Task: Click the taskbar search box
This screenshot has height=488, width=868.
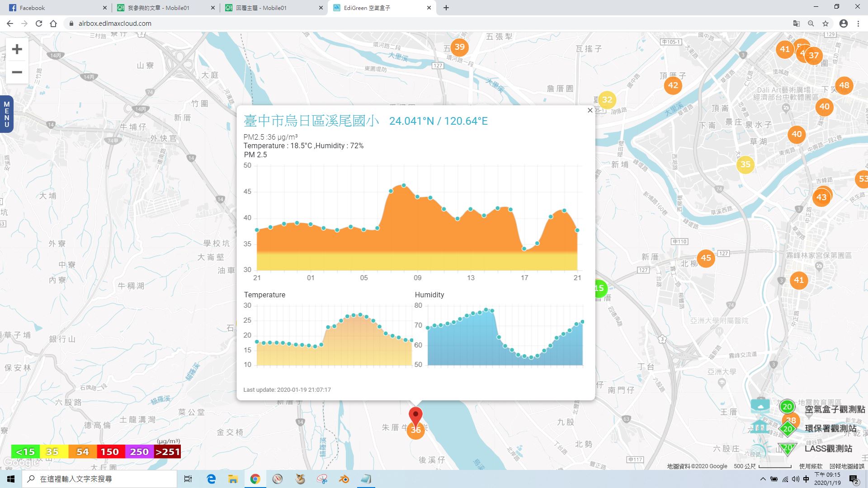Action: point(99,479)
